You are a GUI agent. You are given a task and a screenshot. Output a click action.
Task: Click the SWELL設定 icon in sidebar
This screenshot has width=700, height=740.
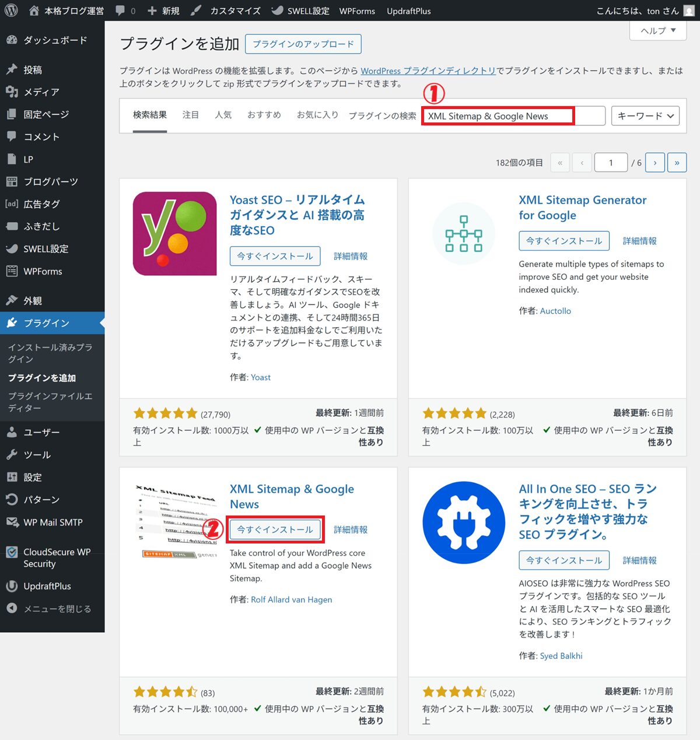(12, 249)
